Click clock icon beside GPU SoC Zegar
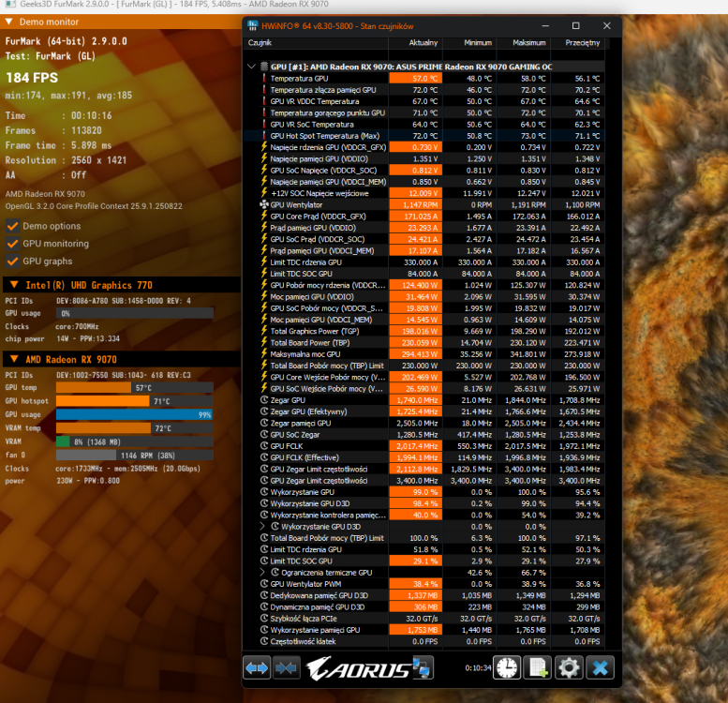 pyautogui.click(x=264, y=435)
